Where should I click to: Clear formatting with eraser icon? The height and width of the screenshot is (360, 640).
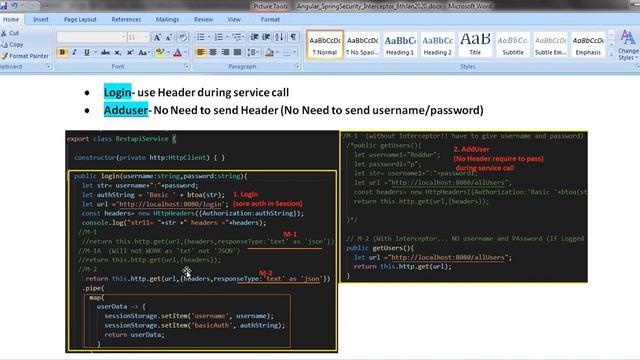[183, 38]
